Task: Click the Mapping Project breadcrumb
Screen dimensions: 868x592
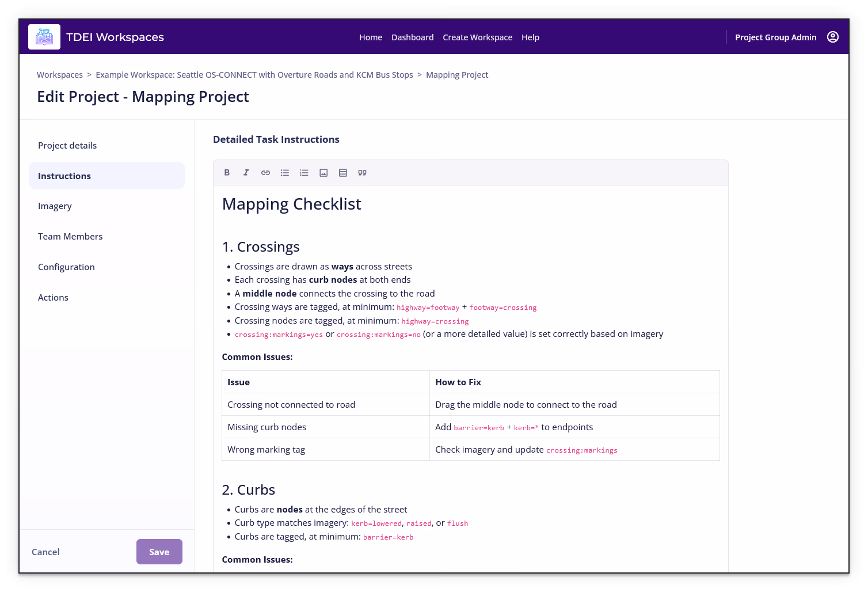Action: pyautogui.click(x=457, y=75)
